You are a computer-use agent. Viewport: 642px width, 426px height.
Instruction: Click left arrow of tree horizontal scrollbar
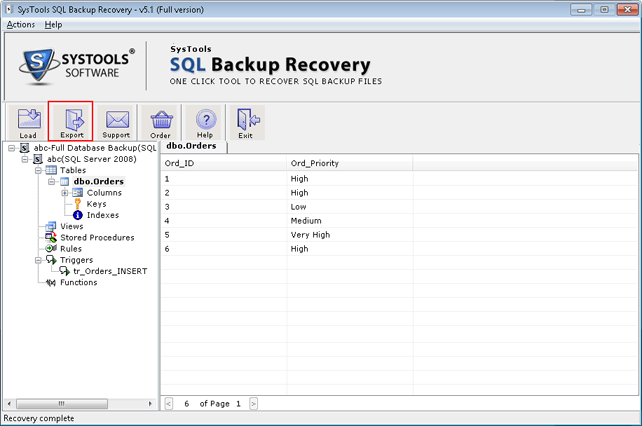click(9, 403)
